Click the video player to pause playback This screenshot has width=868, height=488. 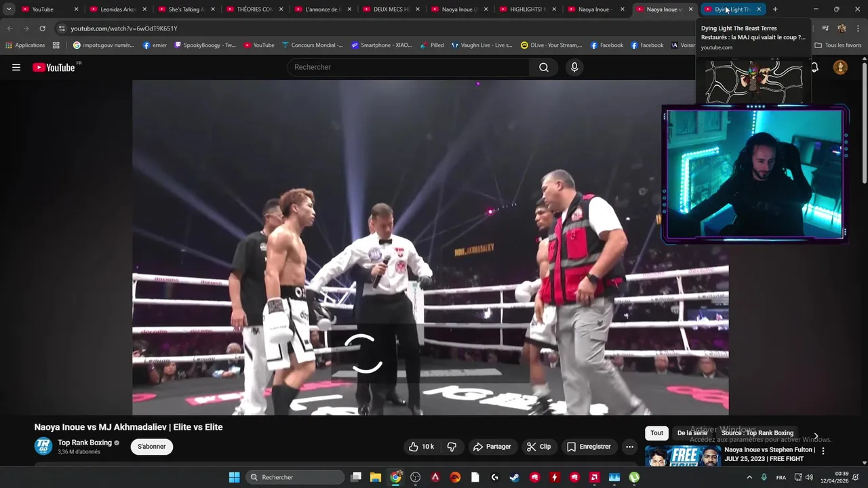pyautogui.click(x=431, y=247)
